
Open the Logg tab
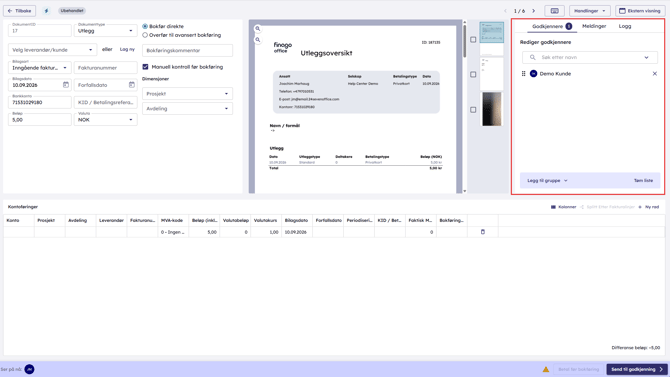point(625,26)
